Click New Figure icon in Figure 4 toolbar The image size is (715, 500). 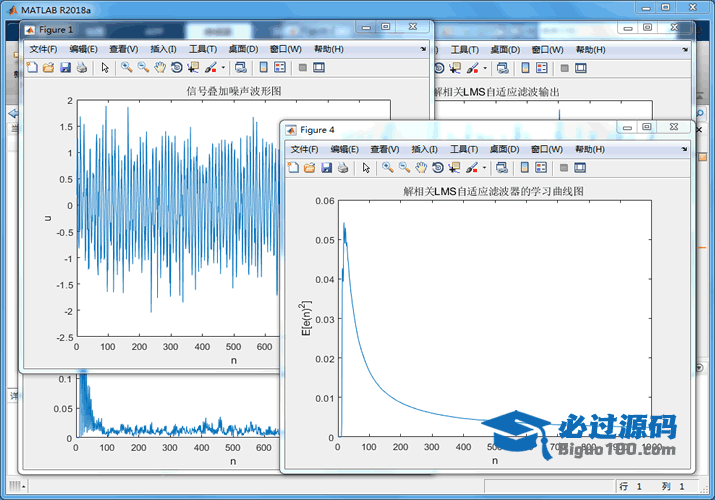(x=293, y=168)
